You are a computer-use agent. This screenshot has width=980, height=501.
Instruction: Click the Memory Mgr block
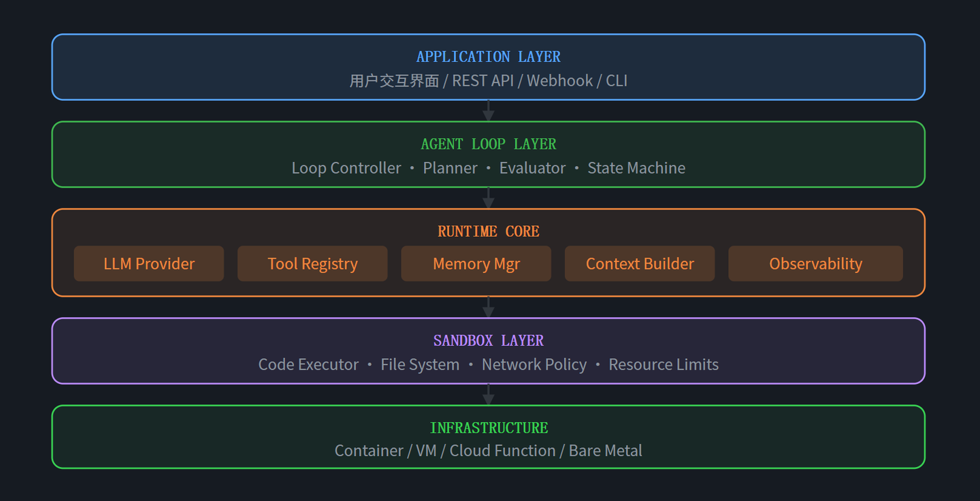coord(476,263)
